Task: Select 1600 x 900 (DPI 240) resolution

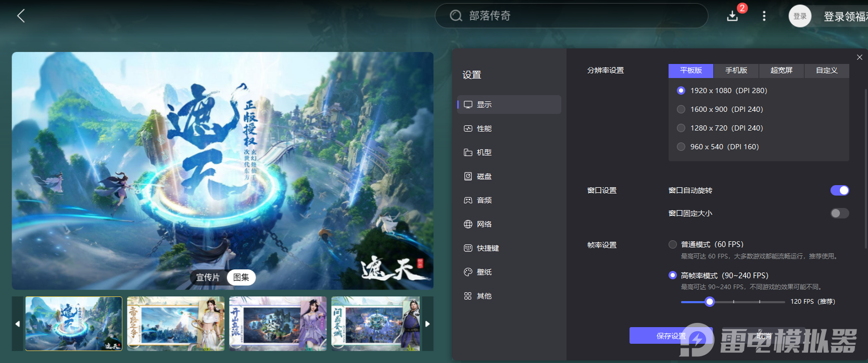Action: (x=681, y=109)
